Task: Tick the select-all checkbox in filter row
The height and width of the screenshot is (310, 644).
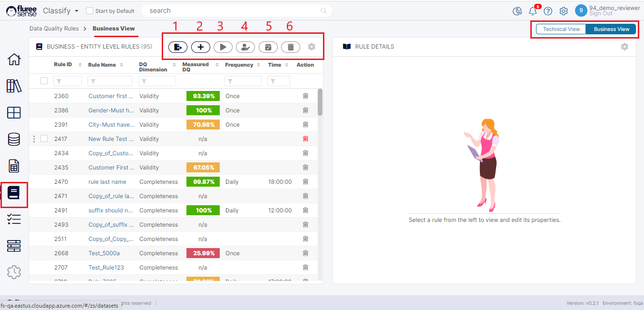Action: (44, 81)
